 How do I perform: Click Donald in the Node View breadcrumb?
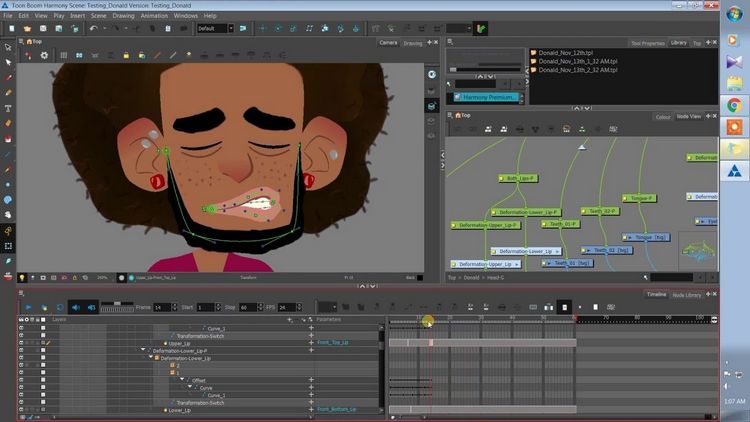(x=471, y=278)
